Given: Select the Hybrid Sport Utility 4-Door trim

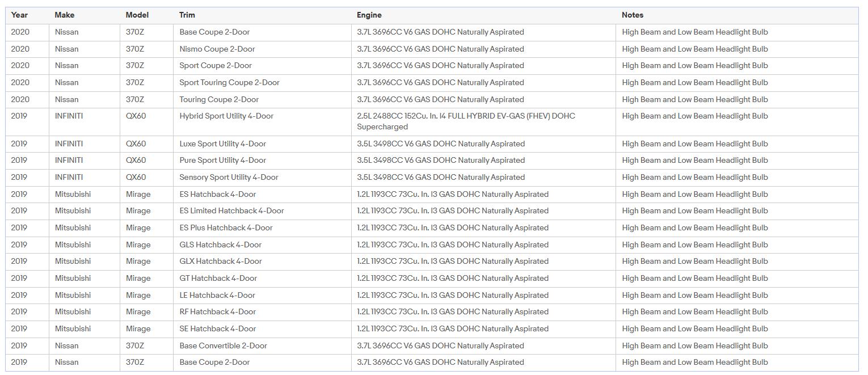Looking at the screenshot, I should [226, 116].
